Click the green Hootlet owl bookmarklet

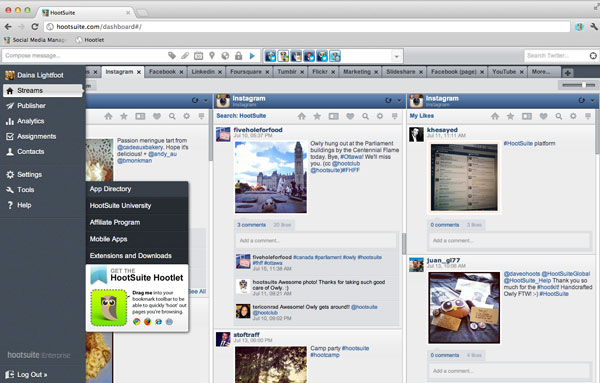click(109, 308)
